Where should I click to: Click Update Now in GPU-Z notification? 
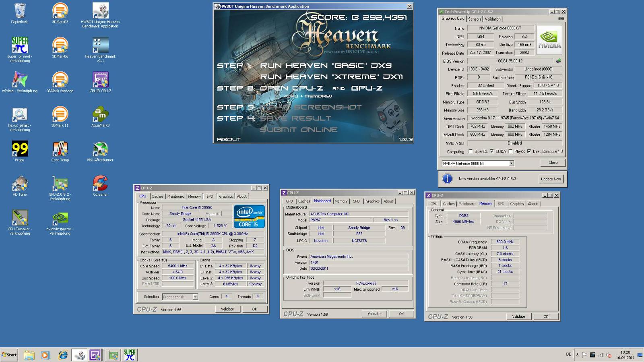[x=551, y=179]
